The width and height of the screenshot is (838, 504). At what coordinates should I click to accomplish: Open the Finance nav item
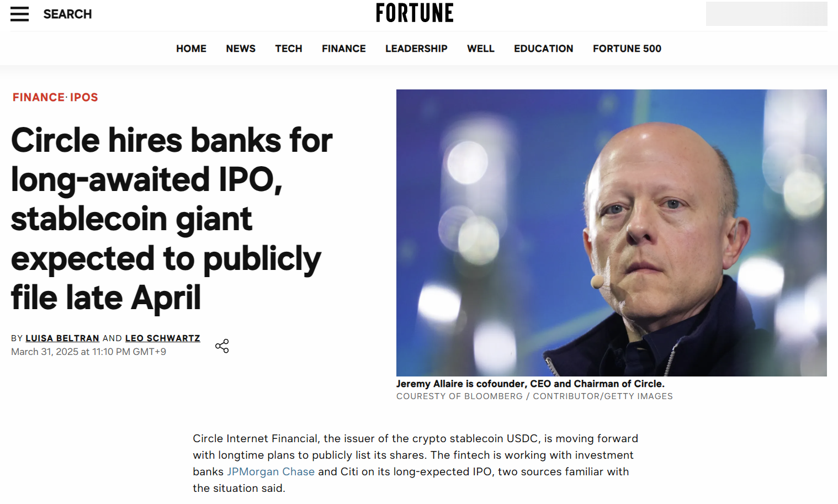point(343,49)
